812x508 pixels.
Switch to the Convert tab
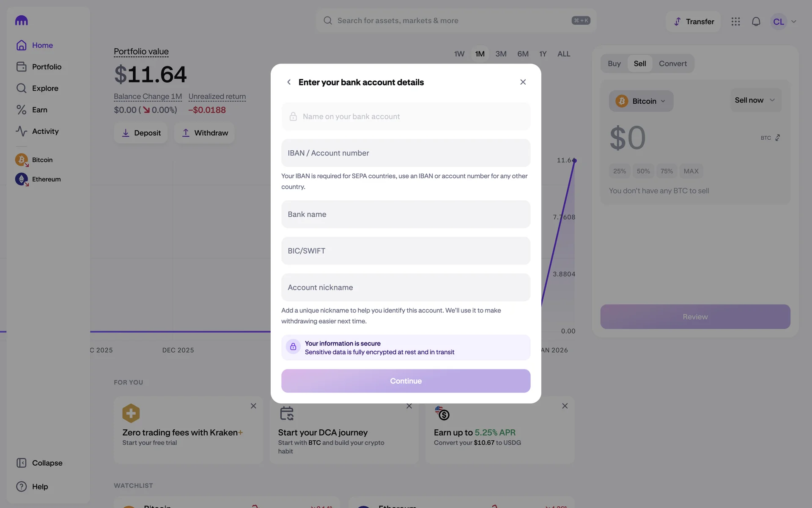(672, 63)
